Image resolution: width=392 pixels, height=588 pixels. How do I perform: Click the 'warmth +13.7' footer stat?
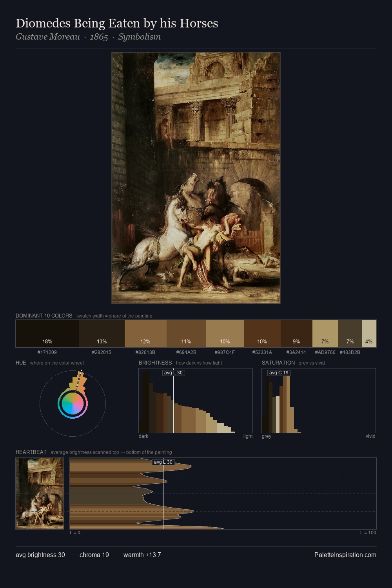[142, 555]
